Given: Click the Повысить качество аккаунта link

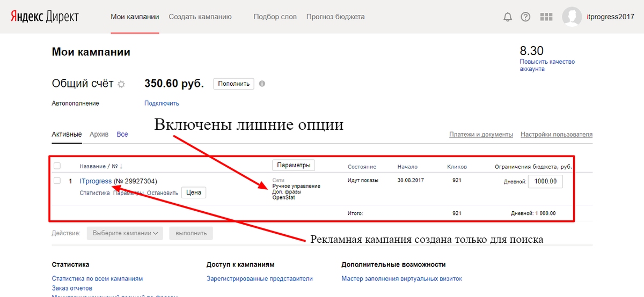Looking at the screenshot, I should [547, 65].
